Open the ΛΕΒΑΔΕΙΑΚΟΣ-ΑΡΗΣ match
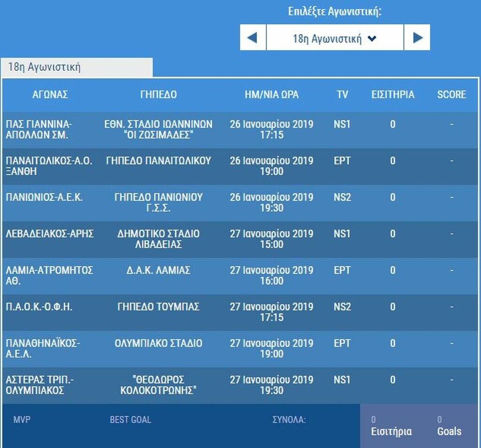Screen dimensions: 481x448 50,234
